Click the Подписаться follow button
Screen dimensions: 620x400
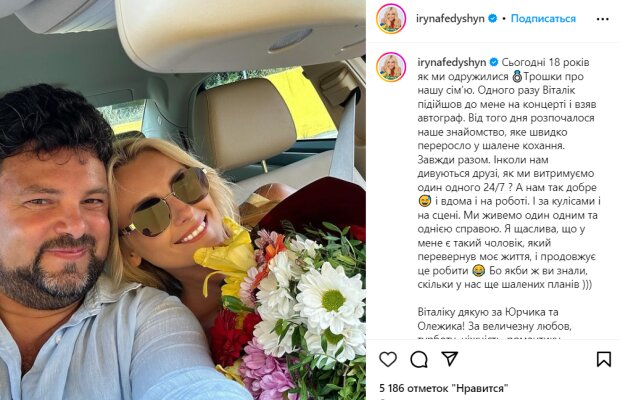click(543, 19)
